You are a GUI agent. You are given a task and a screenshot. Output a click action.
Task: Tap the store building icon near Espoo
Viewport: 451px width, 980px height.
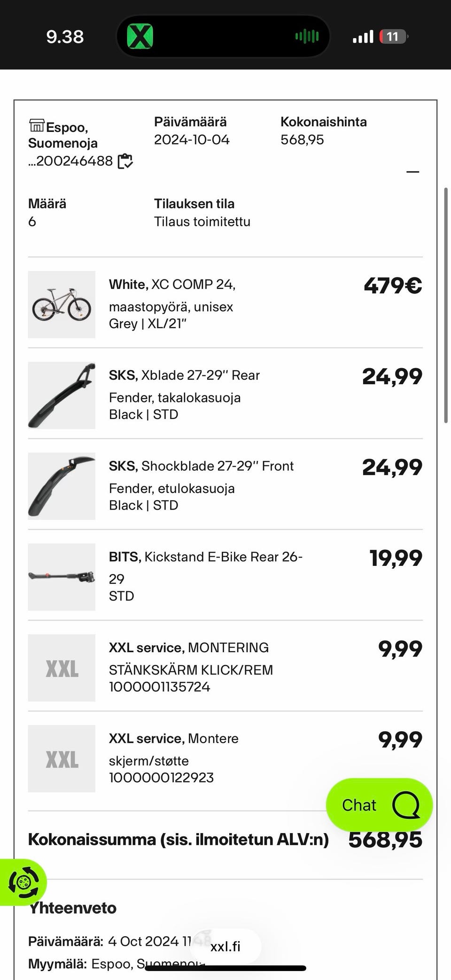36,126
